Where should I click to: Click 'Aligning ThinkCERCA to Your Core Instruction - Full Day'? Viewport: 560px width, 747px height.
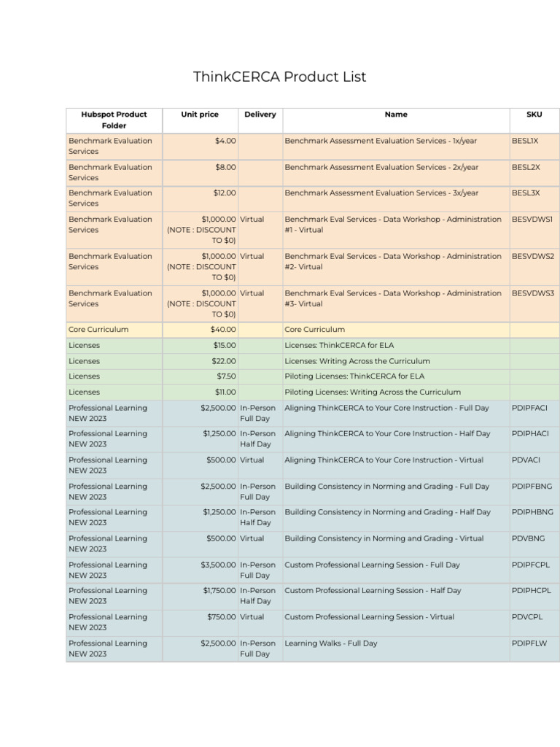pos(386,409)
